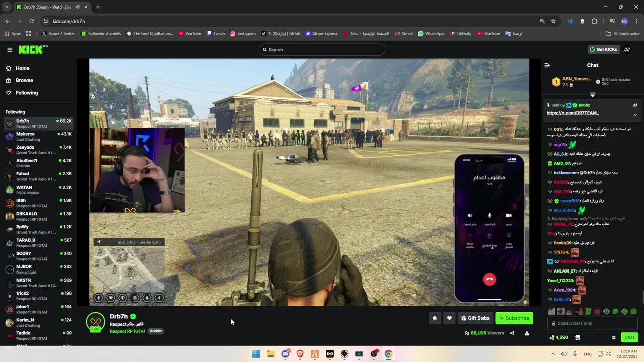Open media control playlist icon
Viewport: 644px width, 362px height.
612,21
